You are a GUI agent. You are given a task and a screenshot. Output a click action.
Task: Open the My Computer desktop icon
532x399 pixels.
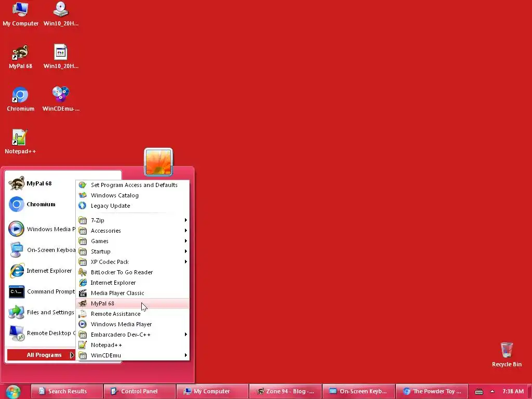20,14
